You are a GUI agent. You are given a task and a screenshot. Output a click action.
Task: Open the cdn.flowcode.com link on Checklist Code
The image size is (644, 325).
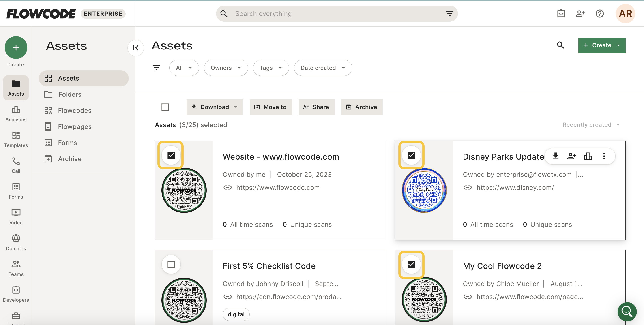point(289,297)
